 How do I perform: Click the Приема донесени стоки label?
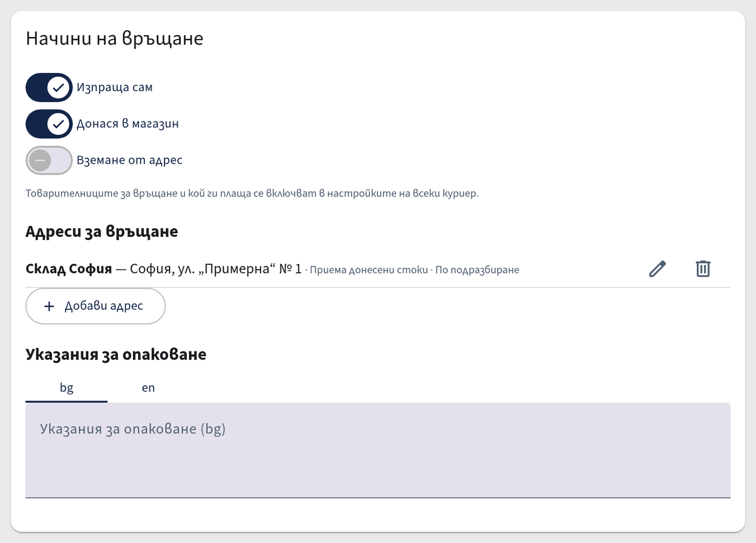click(x=369, y=270)
